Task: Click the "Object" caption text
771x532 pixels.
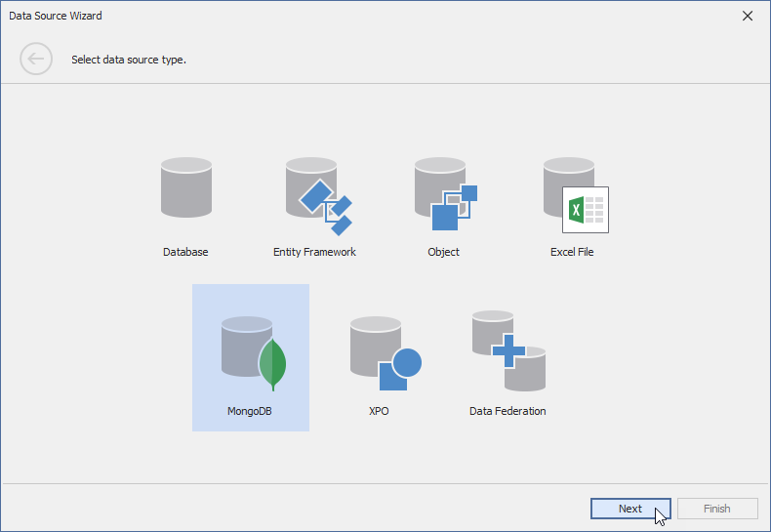Action: coord(443,252)
